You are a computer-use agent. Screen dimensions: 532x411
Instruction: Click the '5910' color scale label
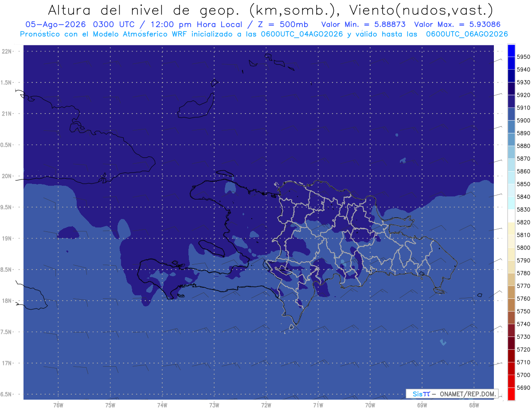pyautogui.click(x=523, y=108)
